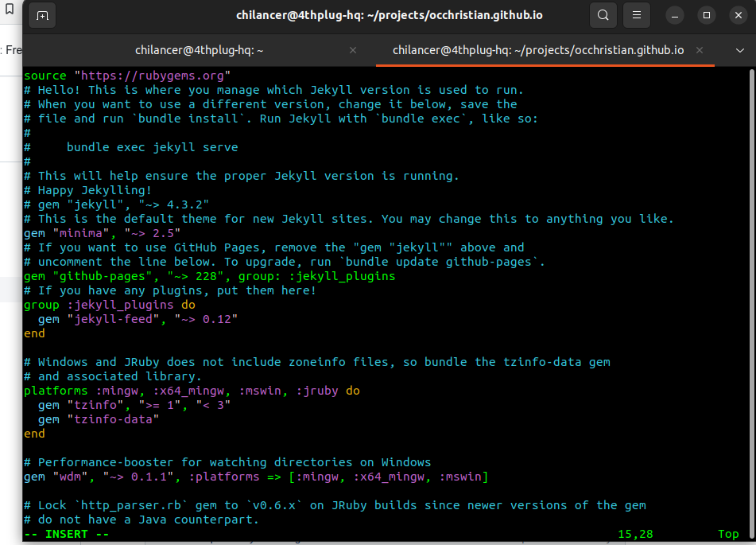Click the gem "minima" line
Image resolution: width=756 pixels, height=545 pixels.
(103, 233)
